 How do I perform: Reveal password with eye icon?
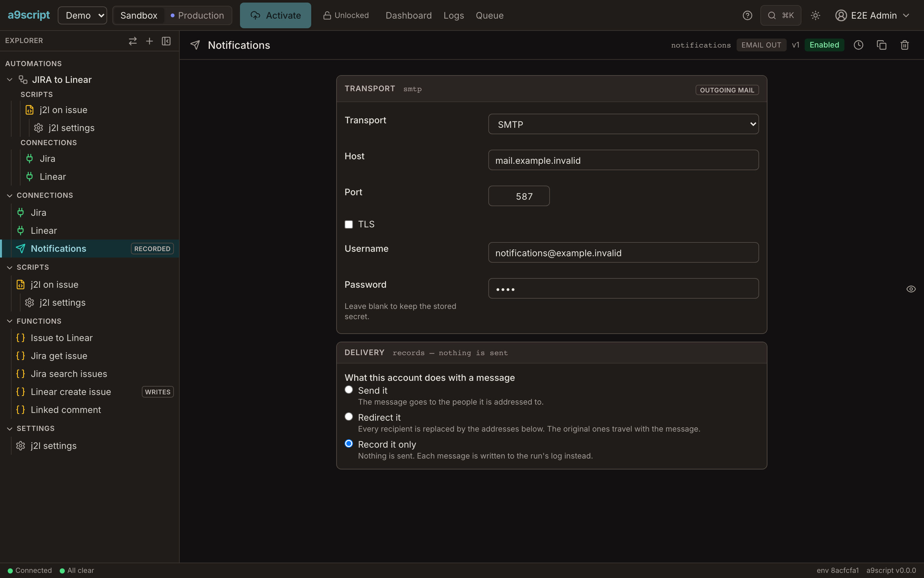911,289
